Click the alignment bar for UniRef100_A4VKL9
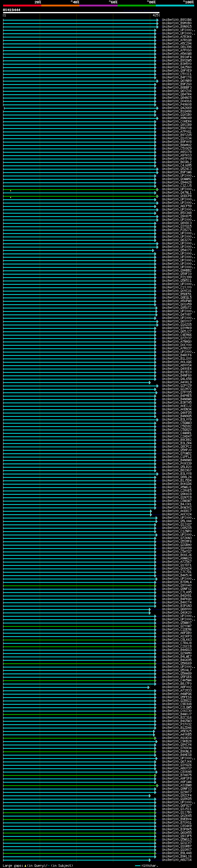 (x=77, y=383)
